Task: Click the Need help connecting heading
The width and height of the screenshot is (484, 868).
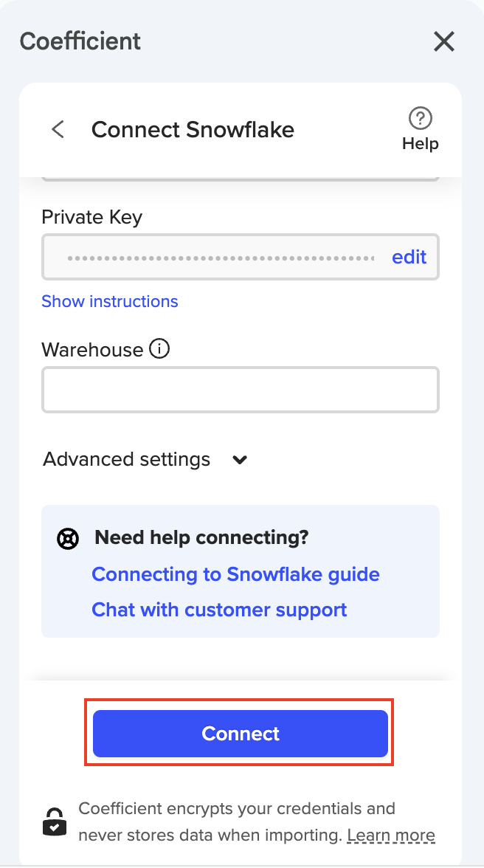Action: (x=201, y=537)
